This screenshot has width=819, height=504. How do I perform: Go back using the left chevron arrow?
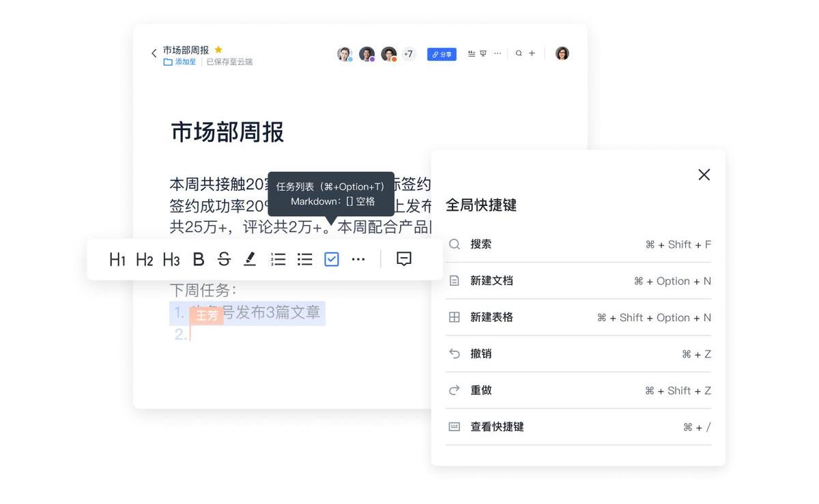tap(154, 54)
